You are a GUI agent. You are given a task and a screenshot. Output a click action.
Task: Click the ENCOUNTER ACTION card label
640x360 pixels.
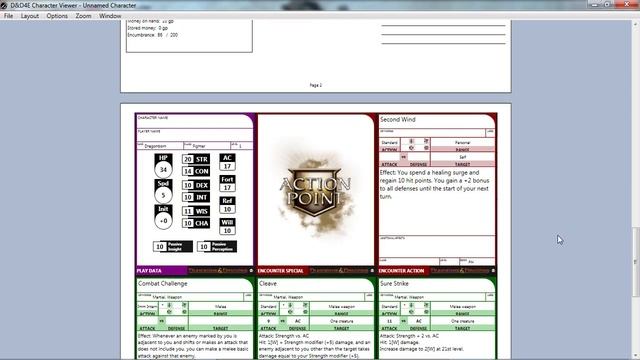[x=401, y=271]
